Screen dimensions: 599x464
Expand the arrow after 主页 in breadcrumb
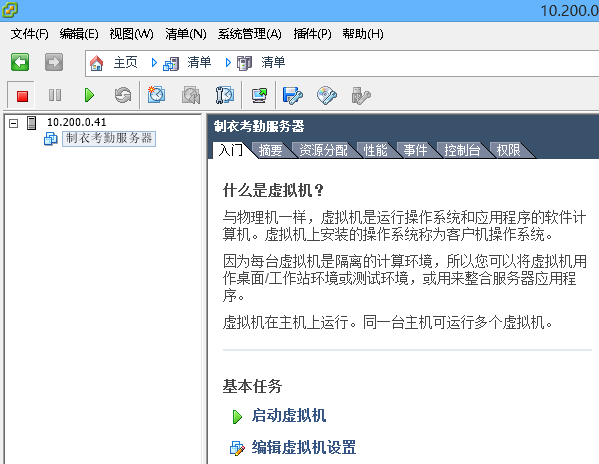click(x=154, y=62)
